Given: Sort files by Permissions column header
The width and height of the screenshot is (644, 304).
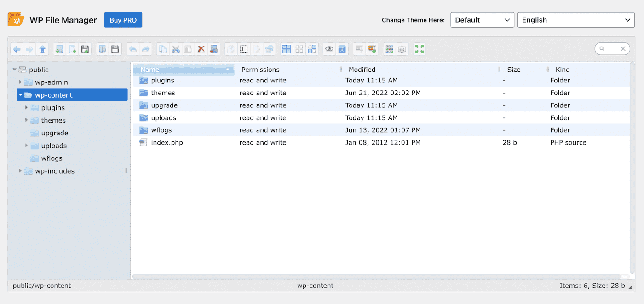Looking at the screenshot, I should click(x=260, y=70).
